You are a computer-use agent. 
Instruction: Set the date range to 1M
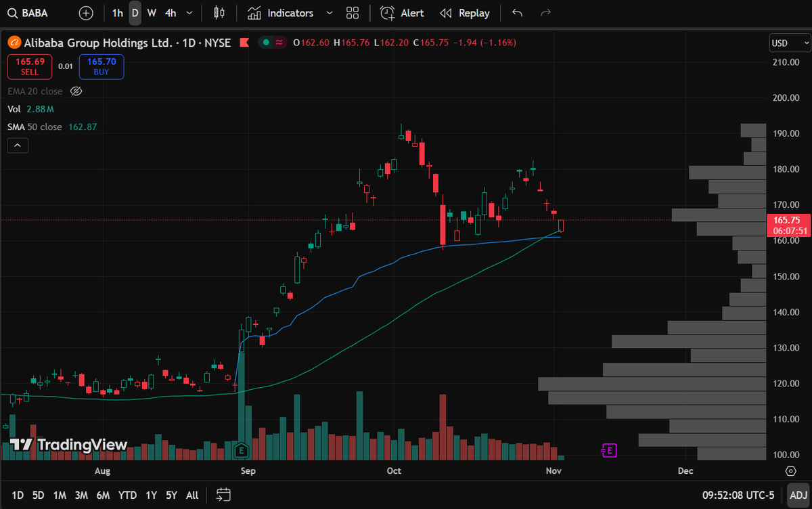[x=60, y=495]
